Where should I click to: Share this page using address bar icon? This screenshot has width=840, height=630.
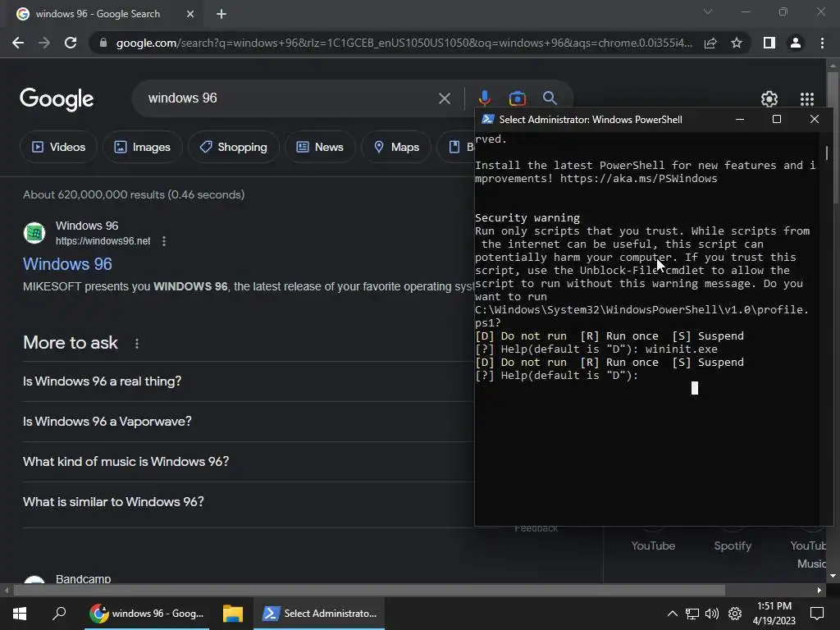click(710, 43)
